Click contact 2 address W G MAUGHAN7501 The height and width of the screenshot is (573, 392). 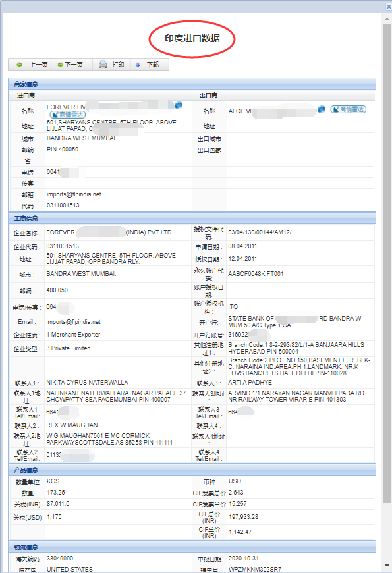[x=109, y=439]
